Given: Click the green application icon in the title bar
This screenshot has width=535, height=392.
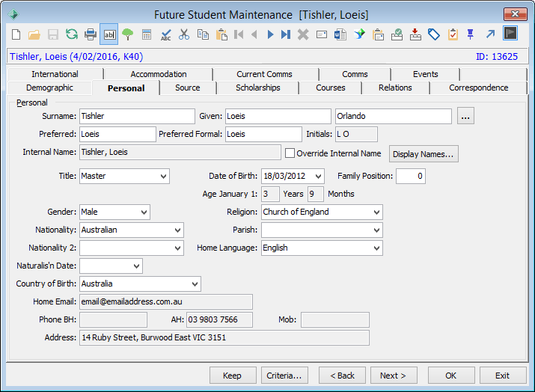Looking at the screenshot, I should 13,14.
